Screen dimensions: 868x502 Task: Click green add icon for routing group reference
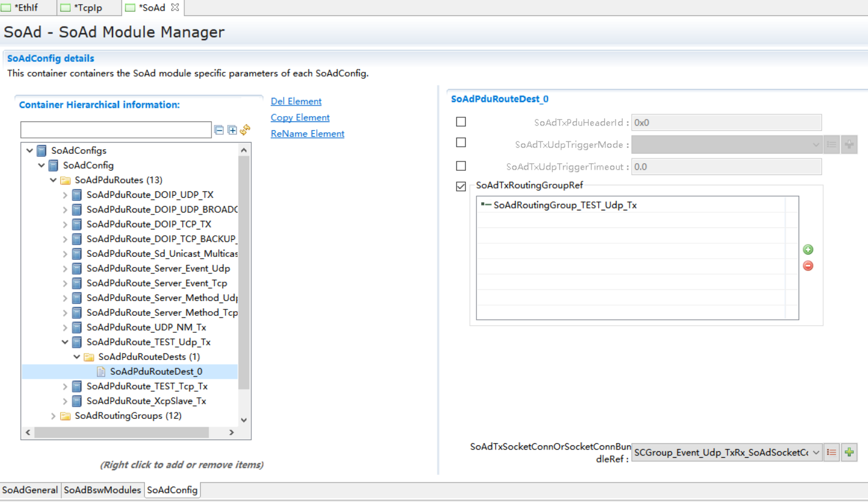pos(808,250)
